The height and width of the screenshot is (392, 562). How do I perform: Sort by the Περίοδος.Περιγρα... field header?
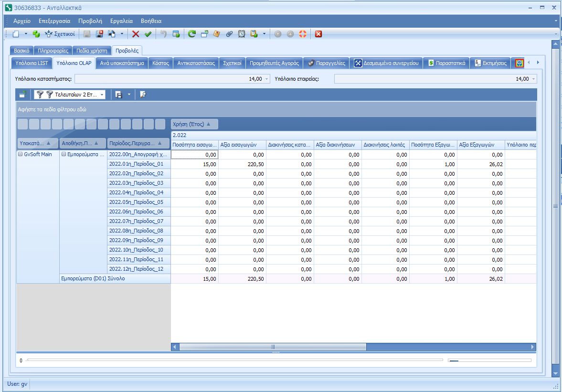coord(138,143)
